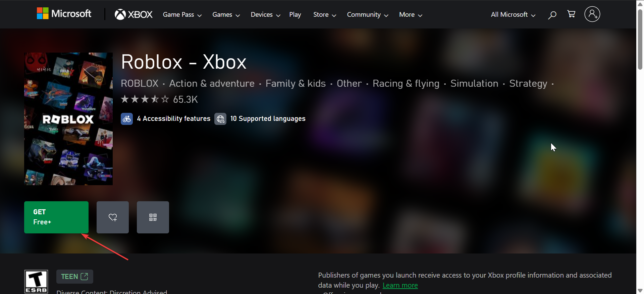The height and width of the screenshot is (294, 644).
Task: Show the QR code for Roblox
Action: coord(153,217)
